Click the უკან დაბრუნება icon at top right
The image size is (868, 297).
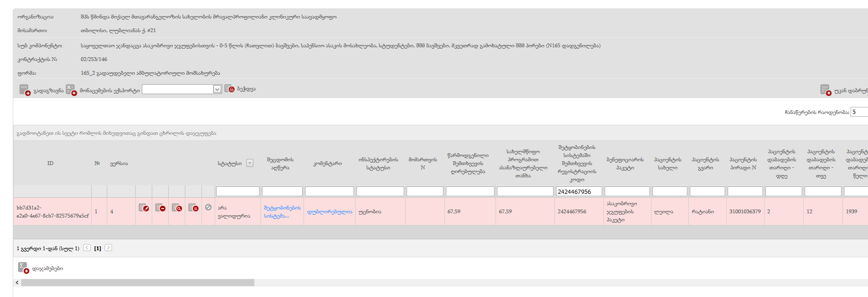coord(825,90)
